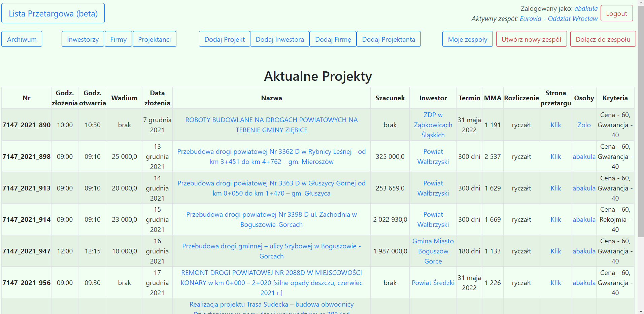644x314 pixels.
Task: Click Dodaj Projekt
Action: coord(225,39)
